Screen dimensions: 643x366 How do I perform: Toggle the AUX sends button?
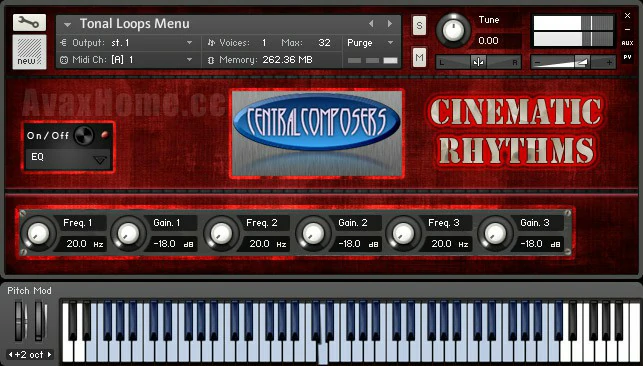[627, 43]
